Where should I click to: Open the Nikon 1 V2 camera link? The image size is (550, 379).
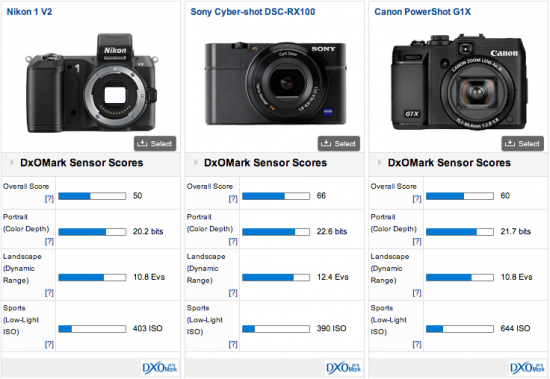[x=29, y=12]
